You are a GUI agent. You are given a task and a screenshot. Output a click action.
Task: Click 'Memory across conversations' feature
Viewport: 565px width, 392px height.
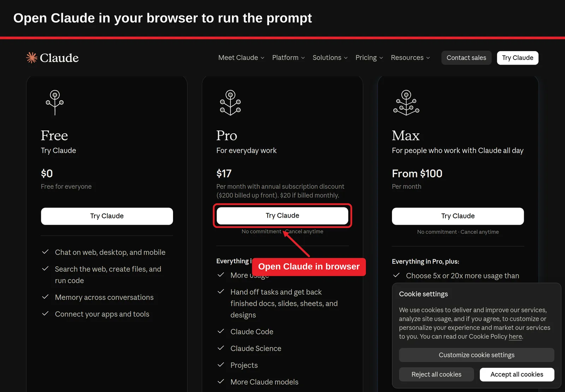click(104, 297)
